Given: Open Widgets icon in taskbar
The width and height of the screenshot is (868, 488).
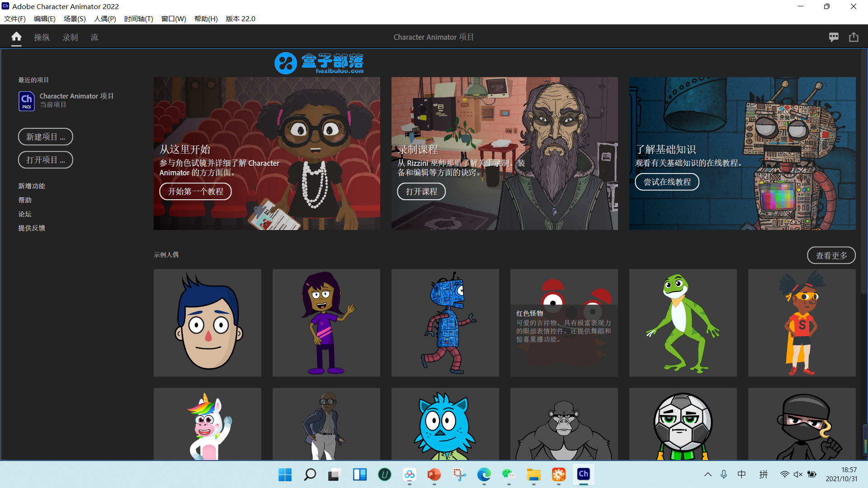Looking at the screenshot, I should click(359, 474).
